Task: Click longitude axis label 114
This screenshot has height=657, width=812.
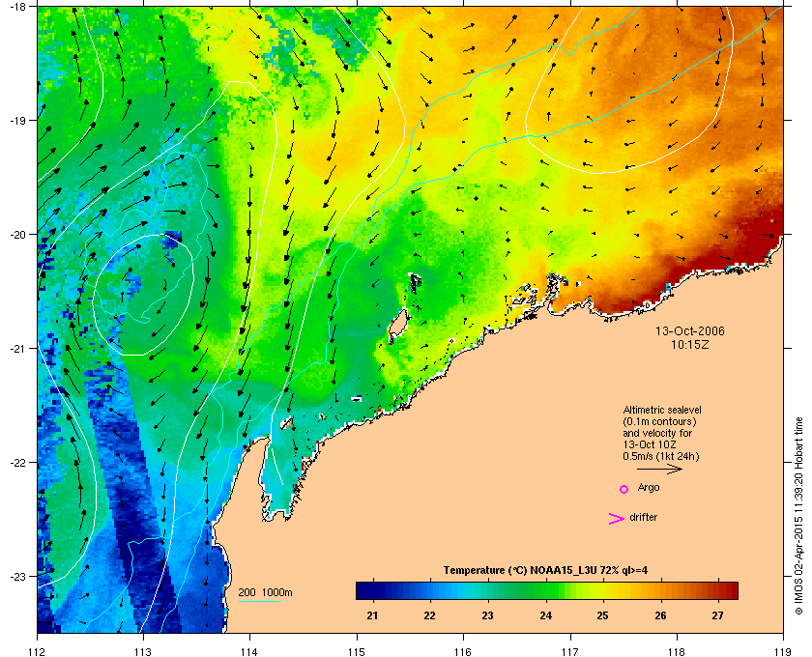Action: [249, 652]
